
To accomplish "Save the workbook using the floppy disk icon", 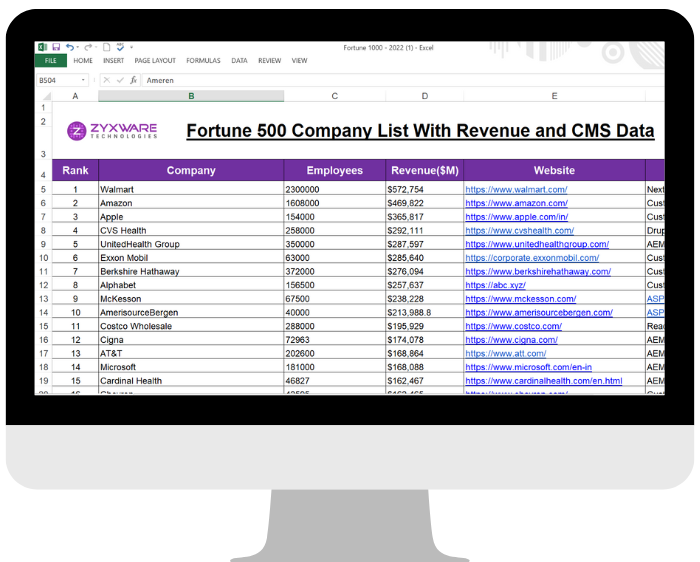I will pyautogui.click(x=56, y=47).
